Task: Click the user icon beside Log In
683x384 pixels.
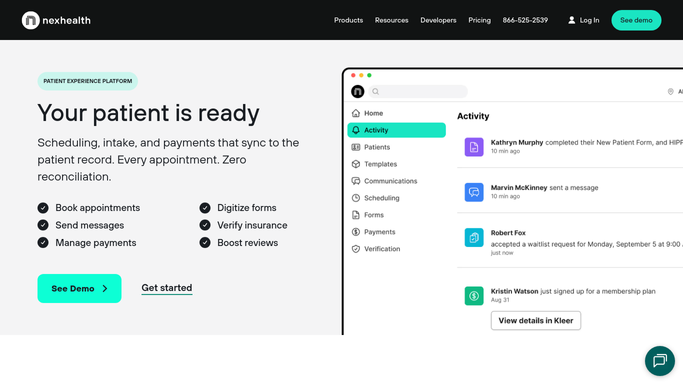Action: click(x=571, y=20)
